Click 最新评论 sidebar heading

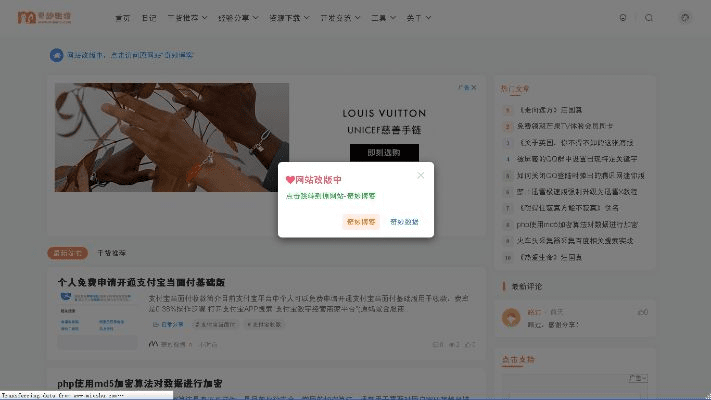pos(526,287)
